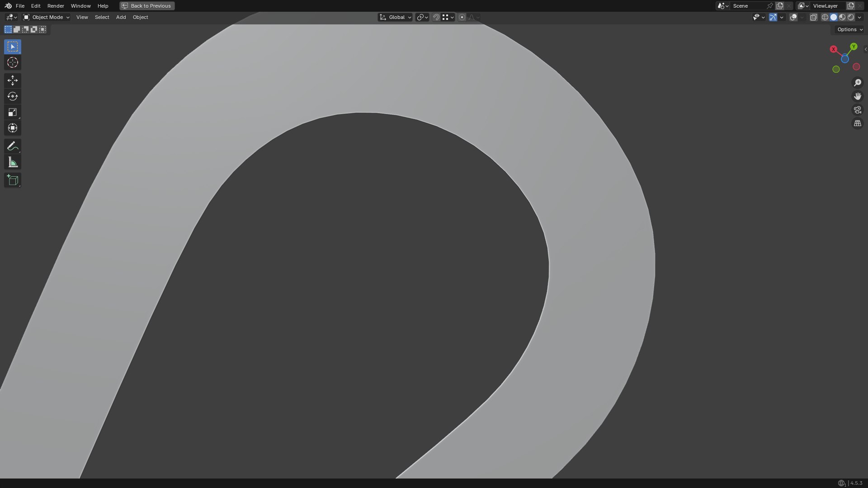Expand the Options dropdown

(850, 29)
